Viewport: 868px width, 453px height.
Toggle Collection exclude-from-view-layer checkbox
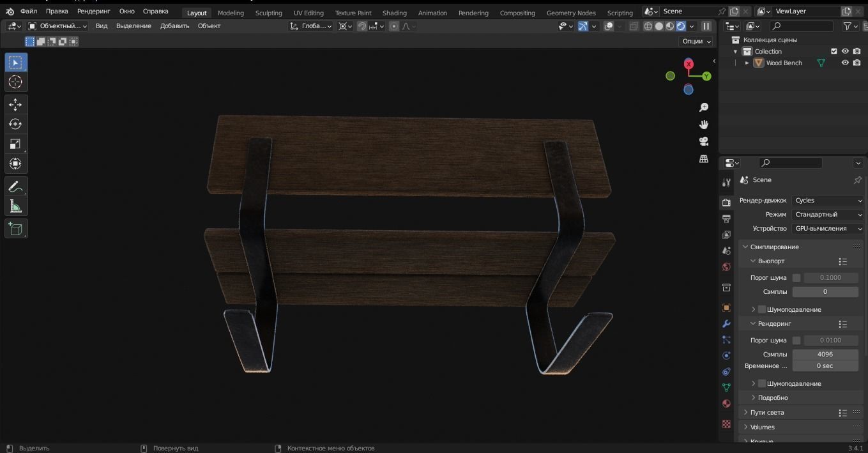[x=834, y=51]
